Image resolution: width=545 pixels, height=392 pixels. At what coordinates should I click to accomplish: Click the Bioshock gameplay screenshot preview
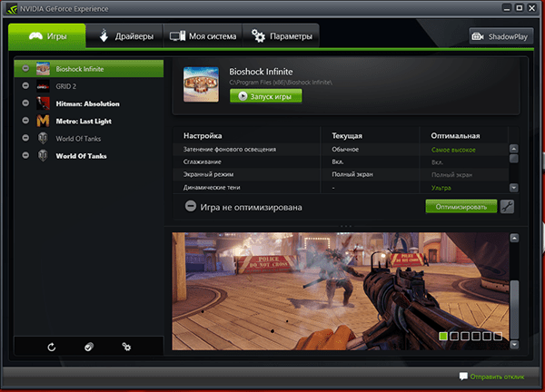(x=341, y=291)
